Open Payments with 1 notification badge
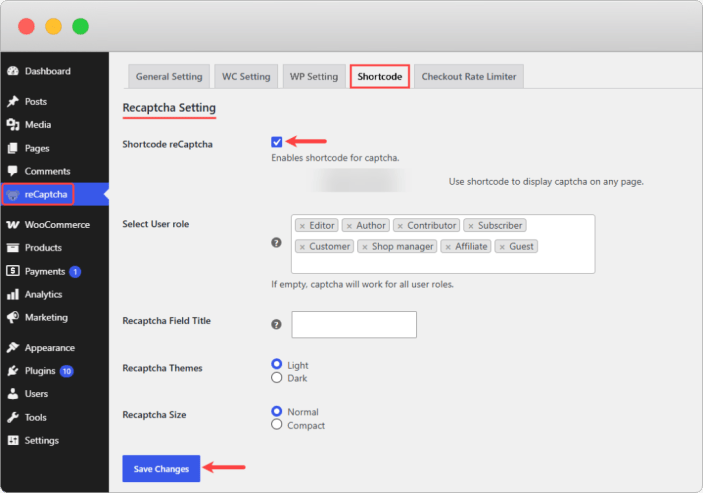The height and width of the screenshot is (493, 703). (x=45, y=272)
